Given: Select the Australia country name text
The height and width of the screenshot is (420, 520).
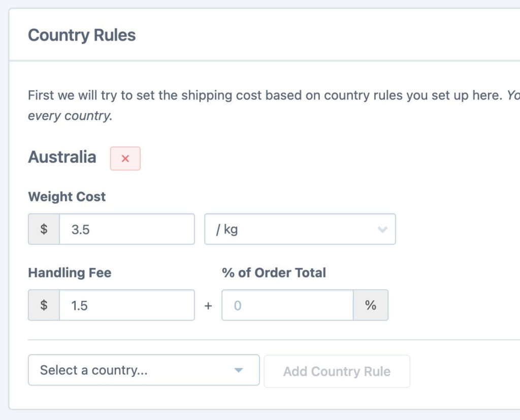Looking at the screenshot, I should point(62,157).
